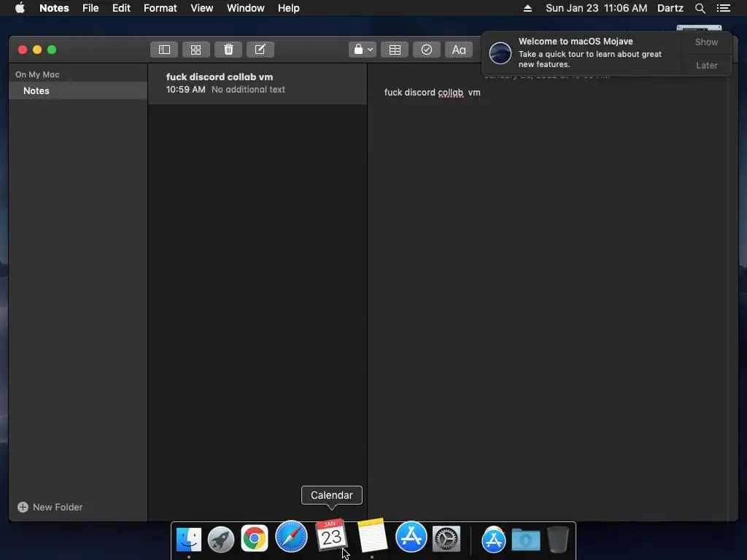Open the App Store from Dock

click(x=411, y=537)
